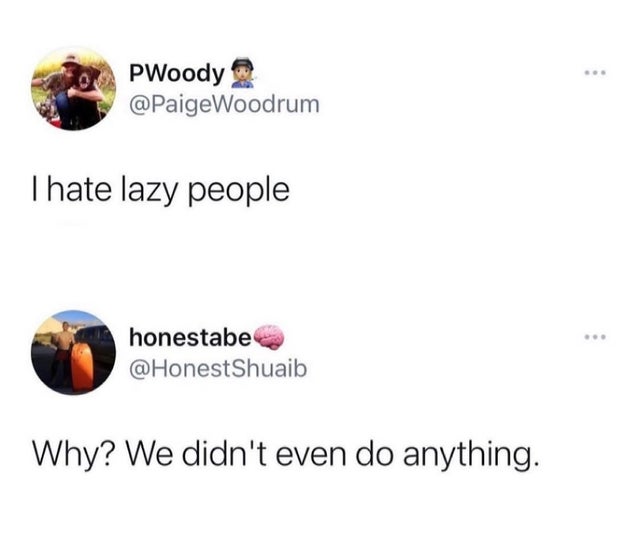Click the brain emoji beside honestabe
Screen dimensions: 640x538
click(x=269, y=337)
